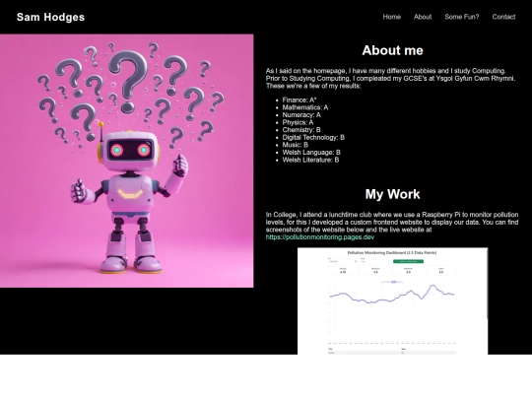This screenshot has width=532, height=399.
Task: Click the green button in dashboard screenshot
Action: pos(408,261)
